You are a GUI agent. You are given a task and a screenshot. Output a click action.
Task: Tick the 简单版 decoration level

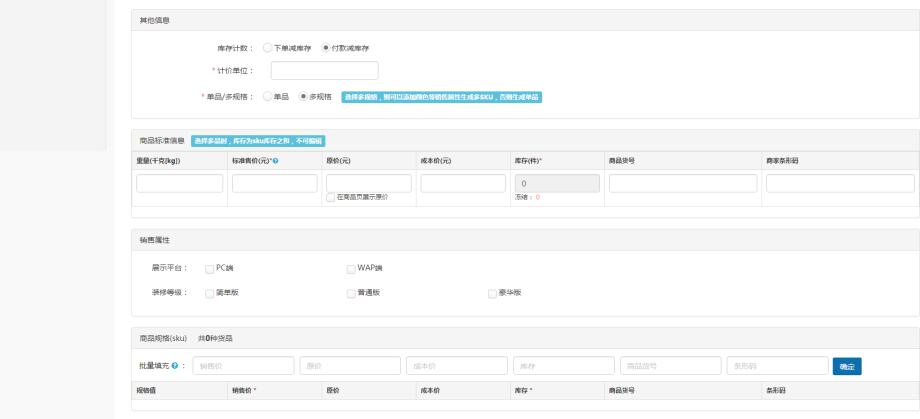(209, 293)
